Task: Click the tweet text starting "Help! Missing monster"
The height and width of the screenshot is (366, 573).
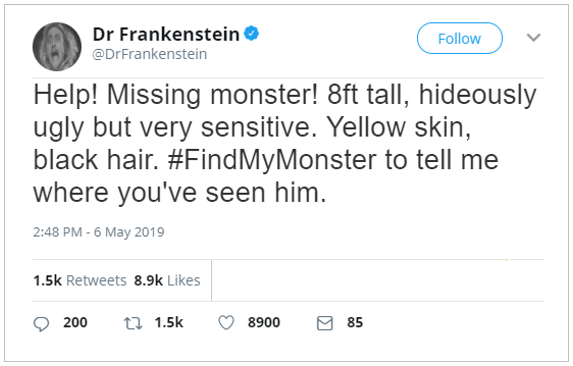Action: [285, 144]
